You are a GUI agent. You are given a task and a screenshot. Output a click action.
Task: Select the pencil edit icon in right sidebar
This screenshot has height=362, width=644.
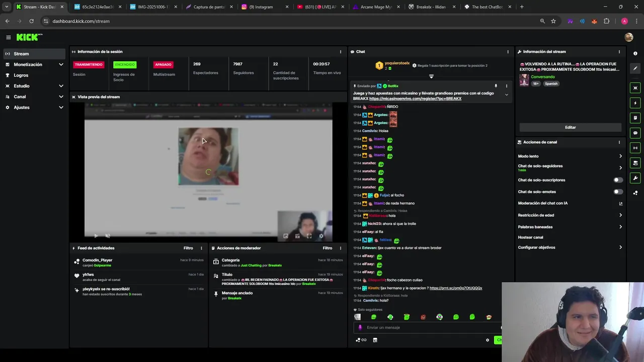click(x=635, y=69)
